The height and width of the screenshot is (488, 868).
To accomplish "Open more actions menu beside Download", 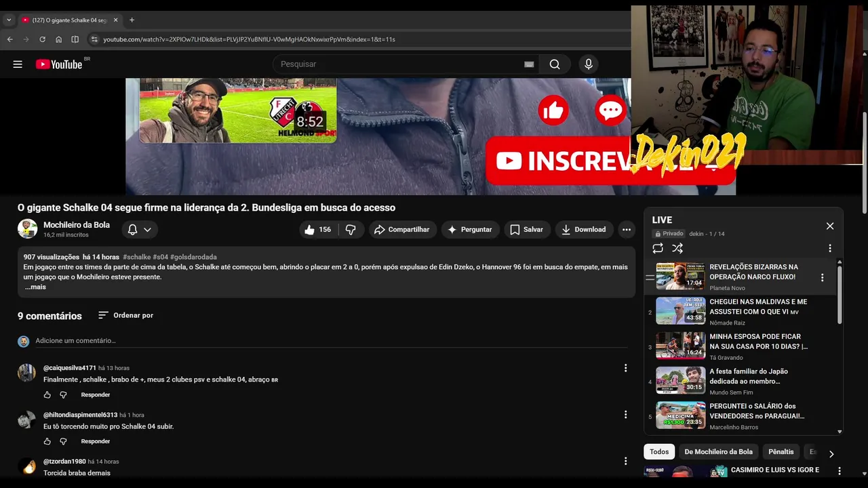I will [627, 230].
